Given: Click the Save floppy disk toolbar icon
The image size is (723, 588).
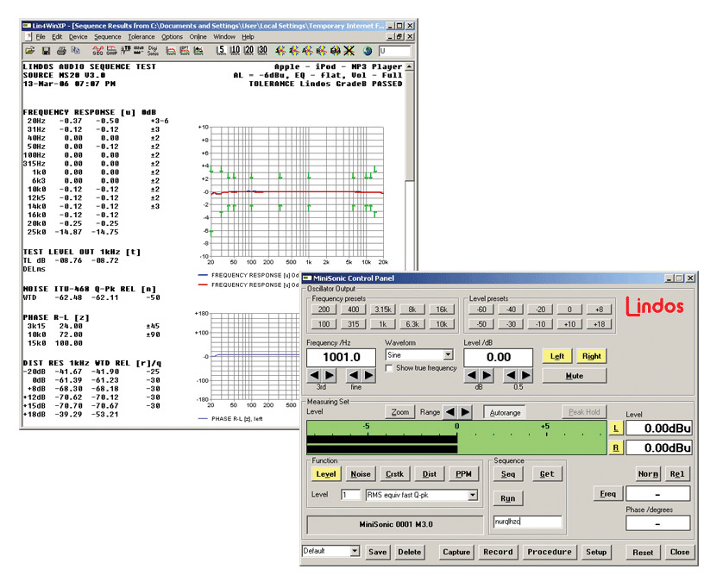Looking at the screenshot, I should (x=47, y=52).
